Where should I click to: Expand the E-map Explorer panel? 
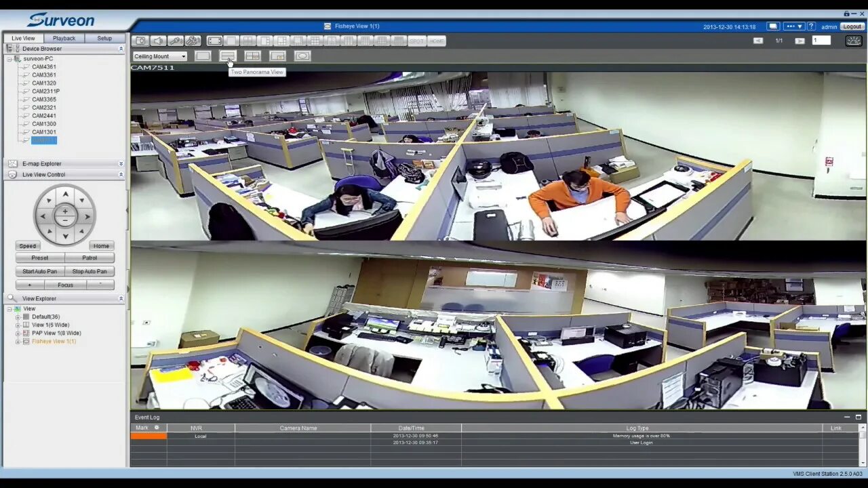point(121,163)
